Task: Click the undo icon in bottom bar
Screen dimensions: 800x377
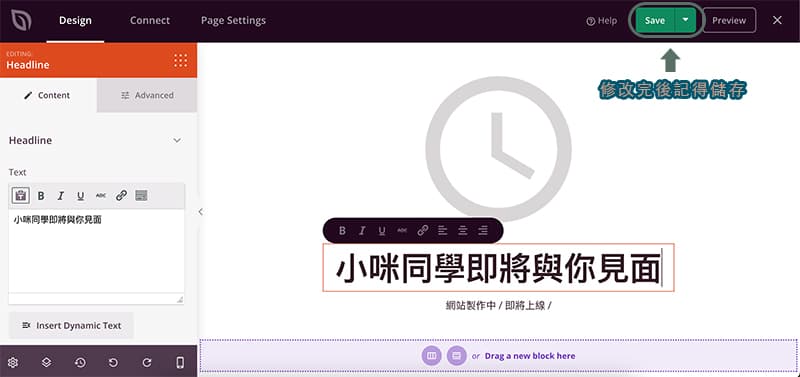Action: pos(113,362)
